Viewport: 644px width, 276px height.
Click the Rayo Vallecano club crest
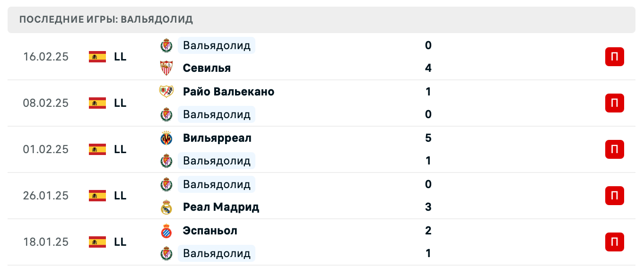[166, 92]
